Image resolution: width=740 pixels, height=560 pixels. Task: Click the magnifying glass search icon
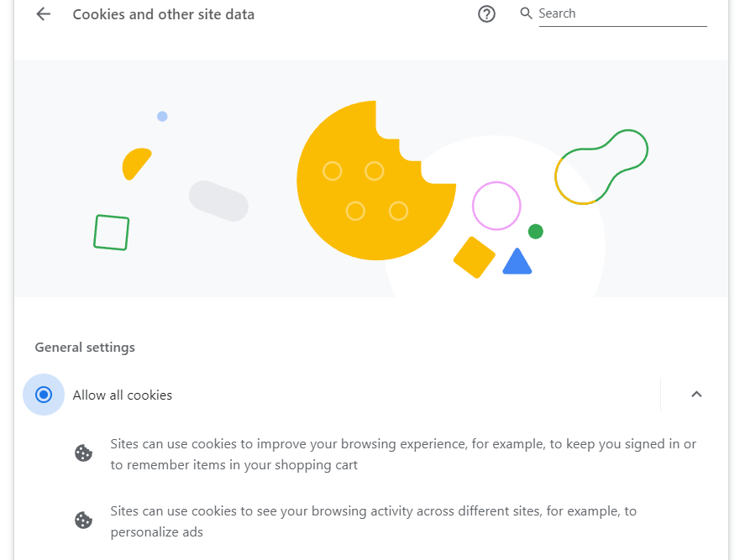click(x=527, y=13)
